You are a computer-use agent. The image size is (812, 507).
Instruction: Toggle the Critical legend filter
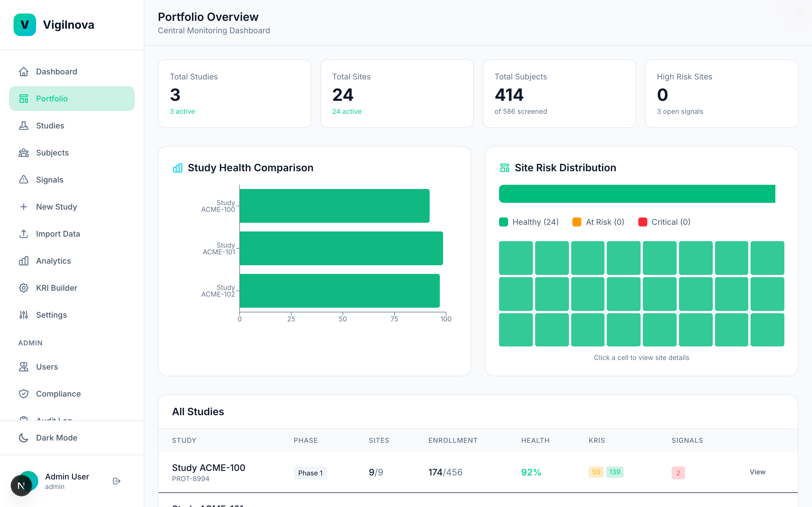[664, 222]
